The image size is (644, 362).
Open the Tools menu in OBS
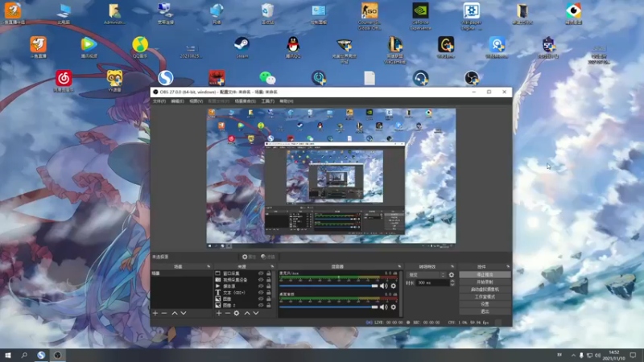[x=268, y=101]
